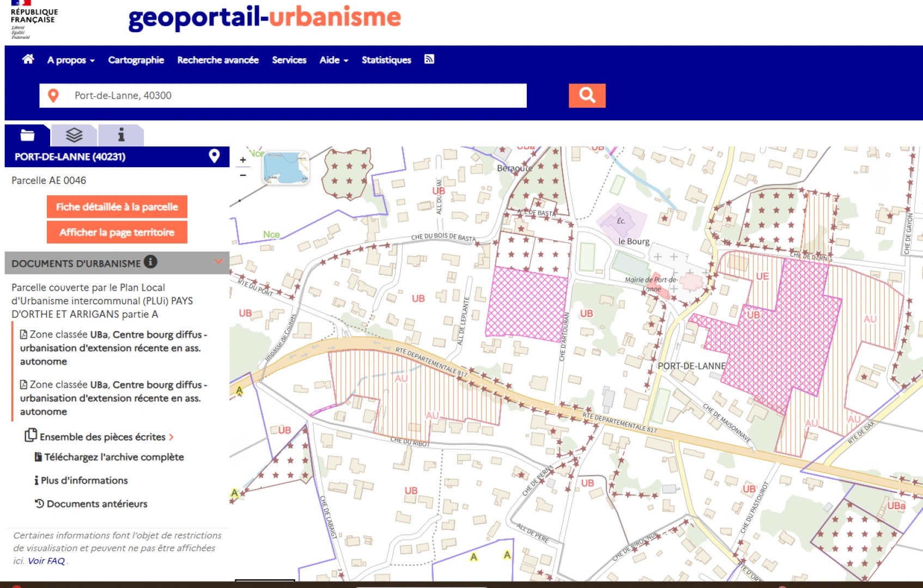Collapse the Documents d'urbanisme section
This screenshot has width=923, height=588.
(x=218, y=262)
